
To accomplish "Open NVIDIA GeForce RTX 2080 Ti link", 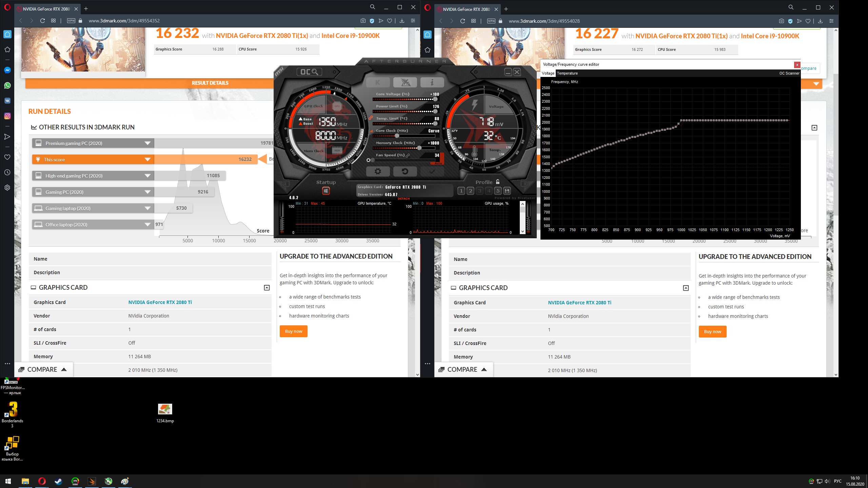I will (x=160, y=302).
